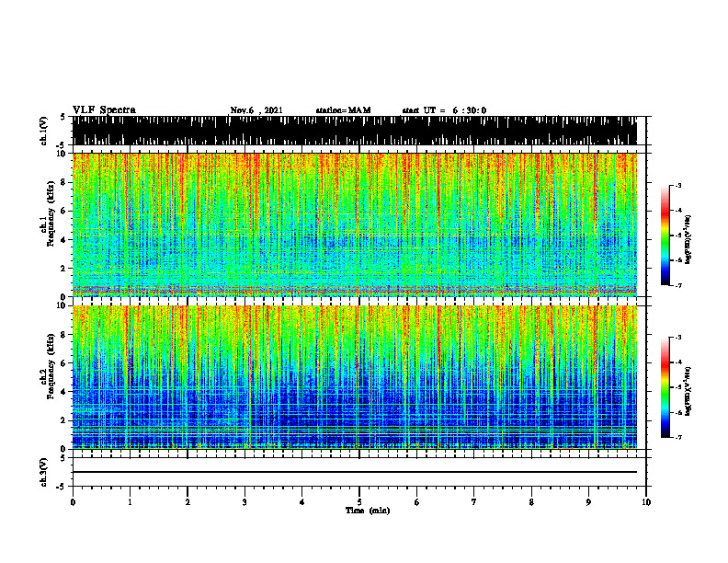
Task: Click the "-3" label on ch.2 color bar
Action: click(677, 338)
